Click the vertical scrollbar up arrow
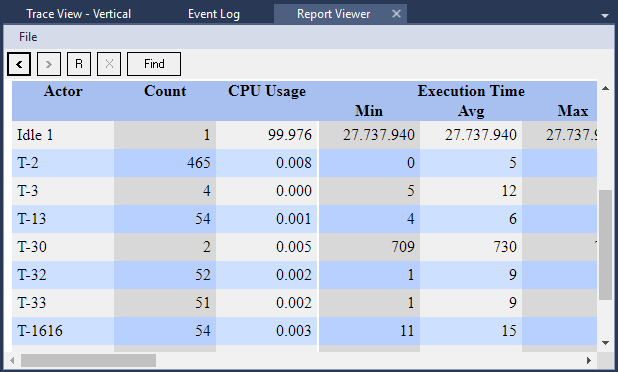Image resolution: width=618 pixels, height=372 pixels. pyautogui.click(x=605, y=88)
